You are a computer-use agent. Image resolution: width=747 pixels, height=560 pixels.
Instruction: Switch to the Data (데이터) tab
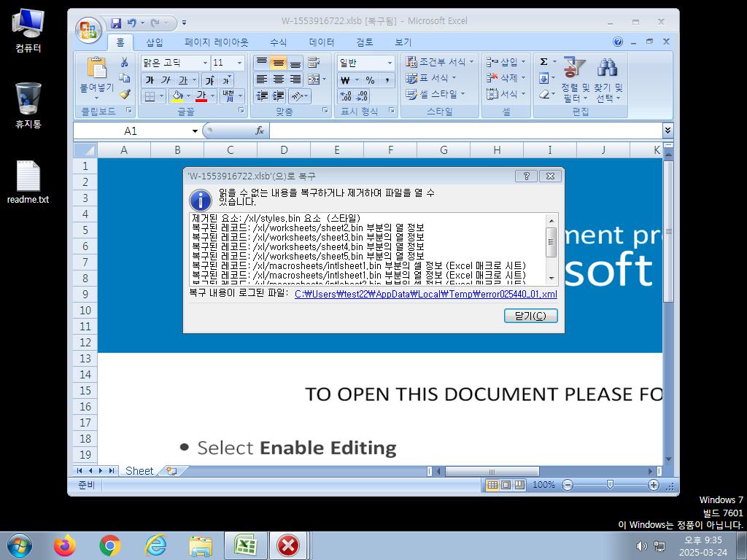click(x=322, y=42)
